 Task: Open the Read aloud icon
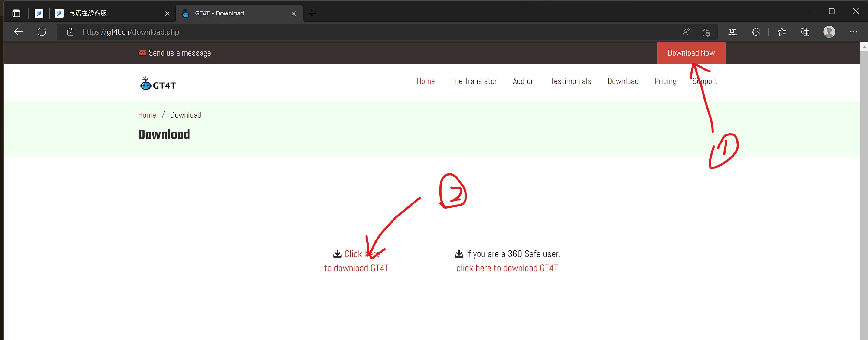point(686,32)
